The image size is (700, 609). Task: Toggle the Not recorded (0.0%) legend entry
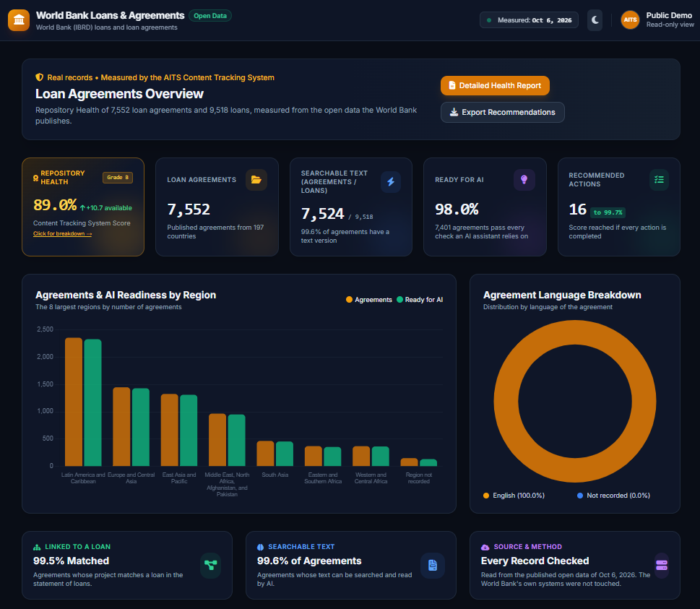point(613,496)
